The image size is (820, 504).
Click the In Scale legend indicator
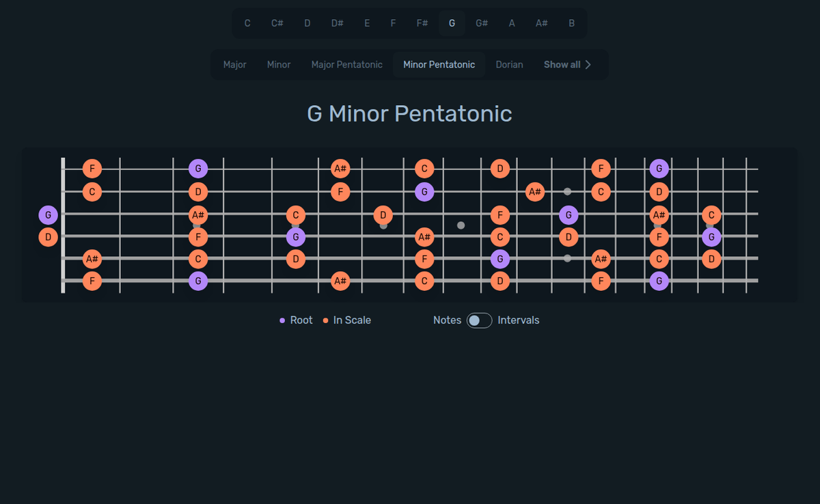click(325, 320)
